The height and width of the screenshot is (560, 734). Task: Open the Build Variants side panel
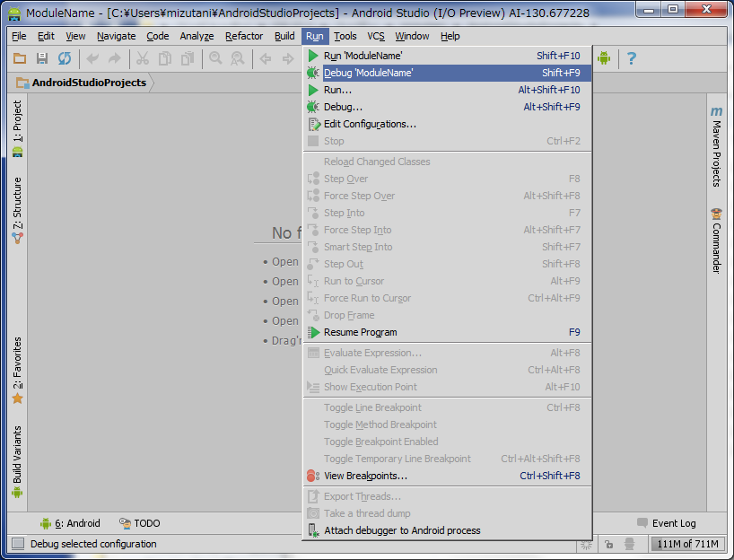(17, 461)
